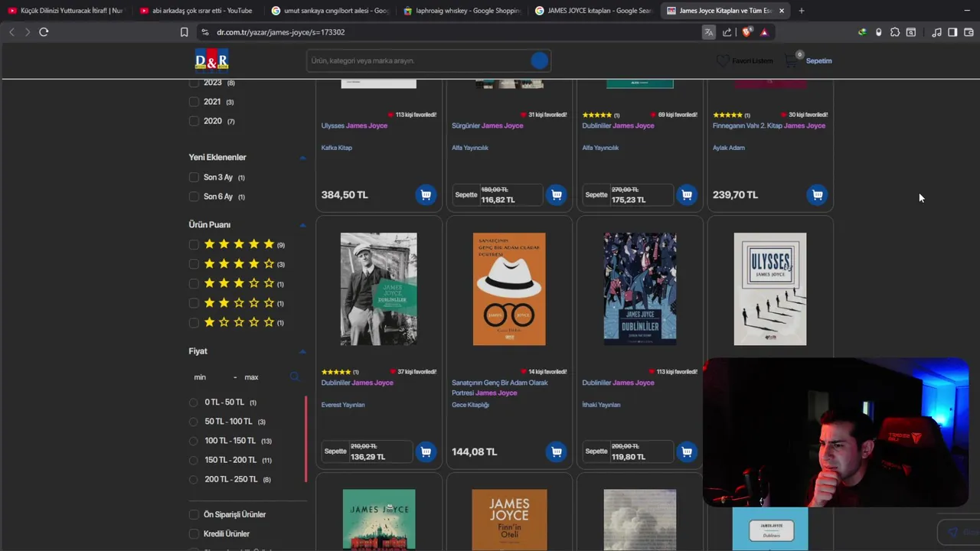The height and width of the screenshot is (551, 980).
Task: Switch to laphroaig whiskey Google Shopping tab
Action: (462, 11)
